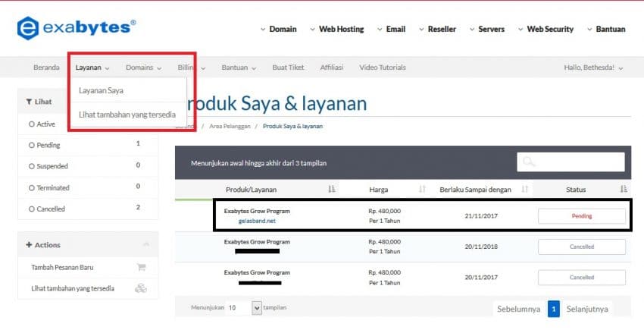The width and height of the screenshot is (644, 333).
Task: Open the Bantuan top-right menu
Action: click(x=606, y=29)
